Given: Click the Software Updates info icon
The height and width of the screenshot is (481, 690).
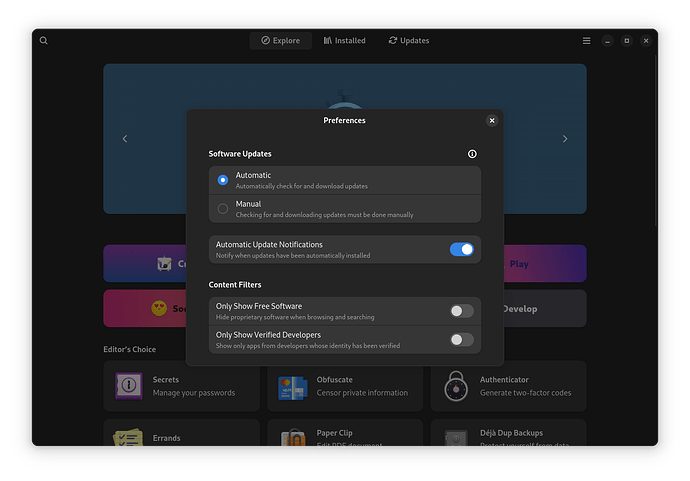Looking at the screenshot, I should click(x=472, y=154).
